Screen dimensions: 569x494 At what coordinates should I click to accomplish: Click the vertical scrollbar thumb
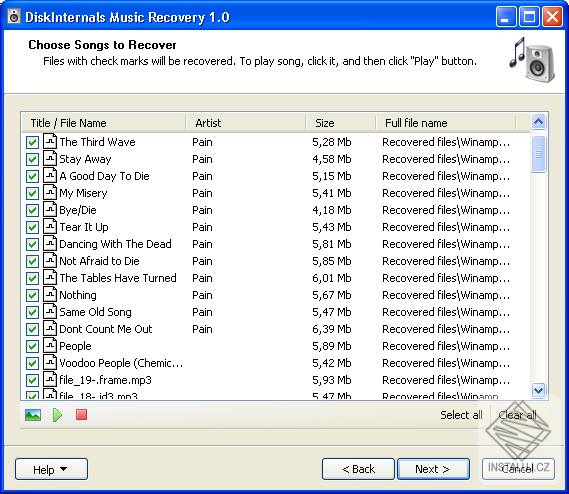pos(539,154)
